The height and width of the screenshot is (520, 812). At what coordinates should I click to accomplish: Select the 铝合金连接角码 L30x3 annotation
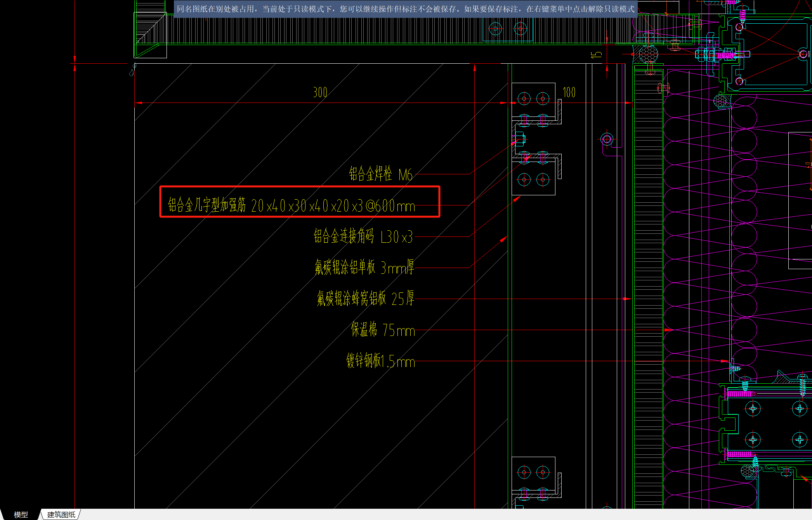tap(363, 236)
